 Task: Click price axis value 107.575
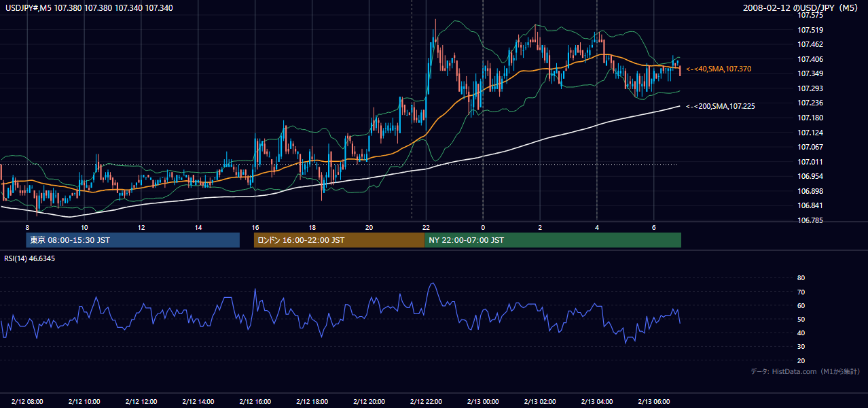tap(810, 16)
